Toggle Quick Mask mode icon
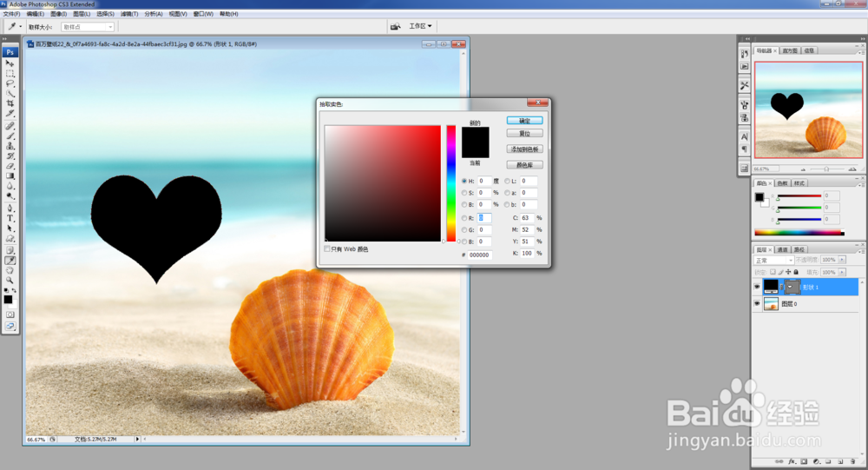 coord(10,314)
